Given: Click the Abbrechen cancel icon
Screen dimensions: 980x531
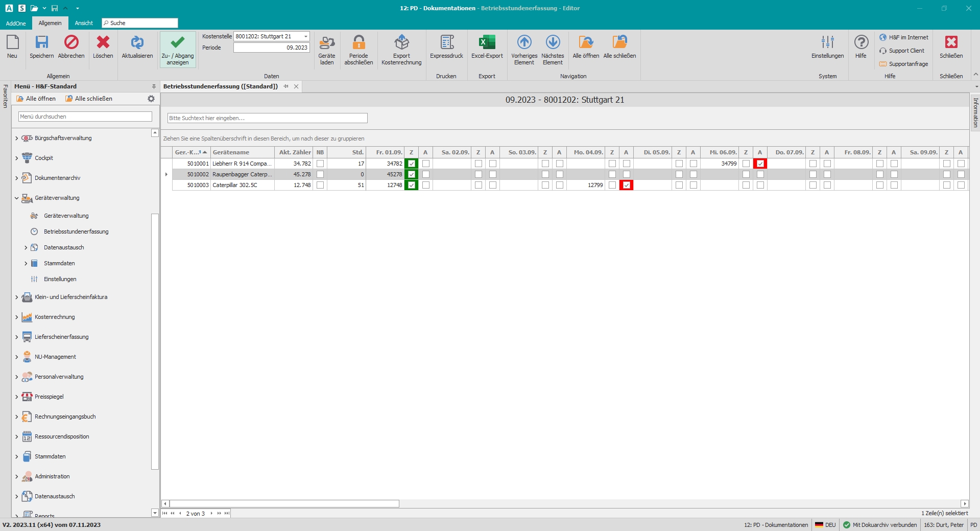Looking at the screenshot, I should coord(71,43).
